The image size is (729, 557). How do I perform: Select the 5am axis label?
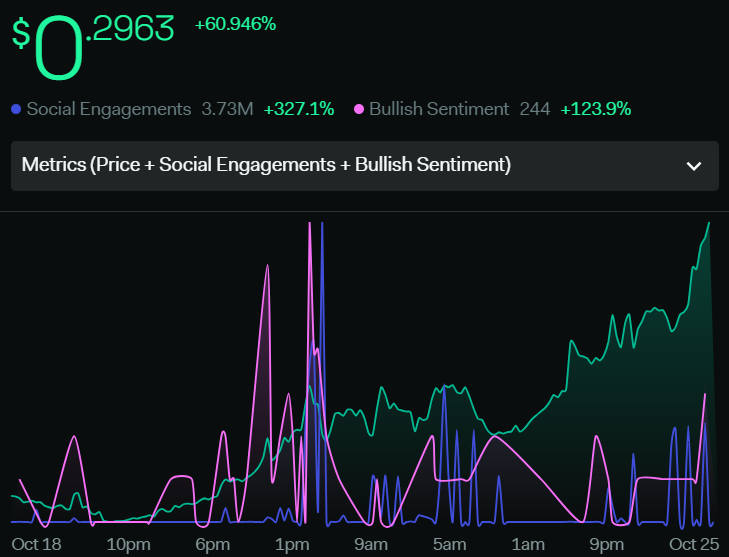[x=450, y=544]
